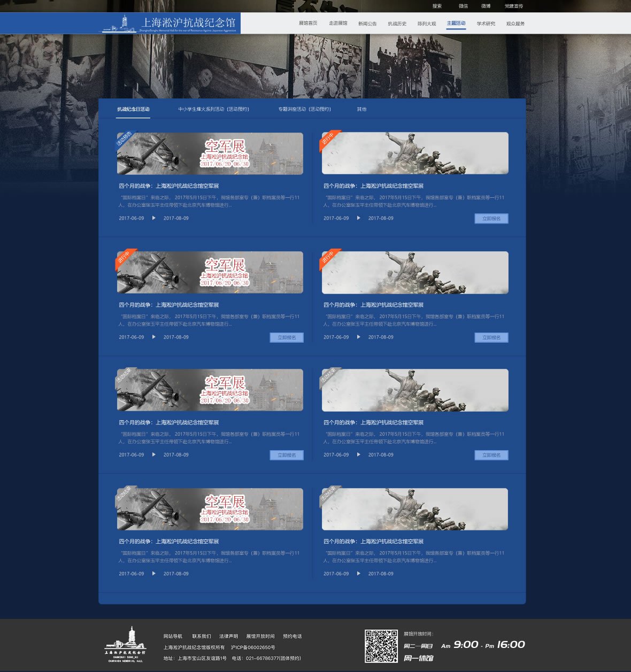The image size is (631, 672).
Task: Click the blue 活动预告 corner ribbon
Action: 124,139
